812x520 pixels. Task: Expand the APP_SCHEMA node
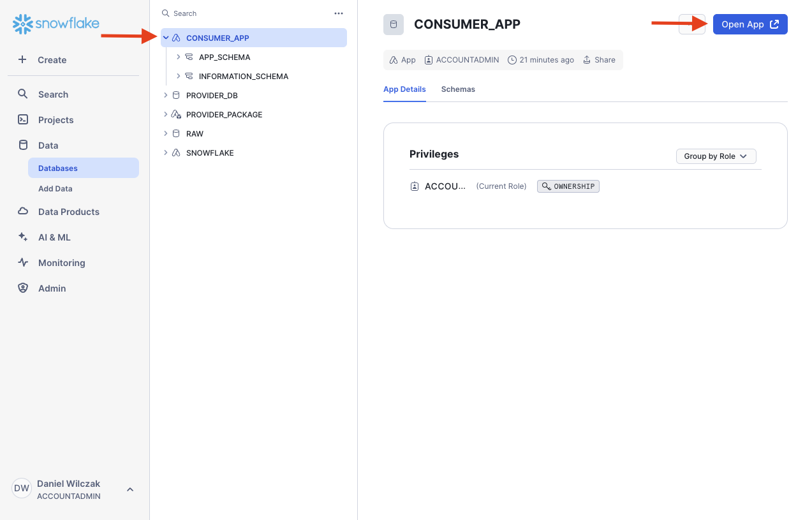pyautogui.click(x=179, y=57)
